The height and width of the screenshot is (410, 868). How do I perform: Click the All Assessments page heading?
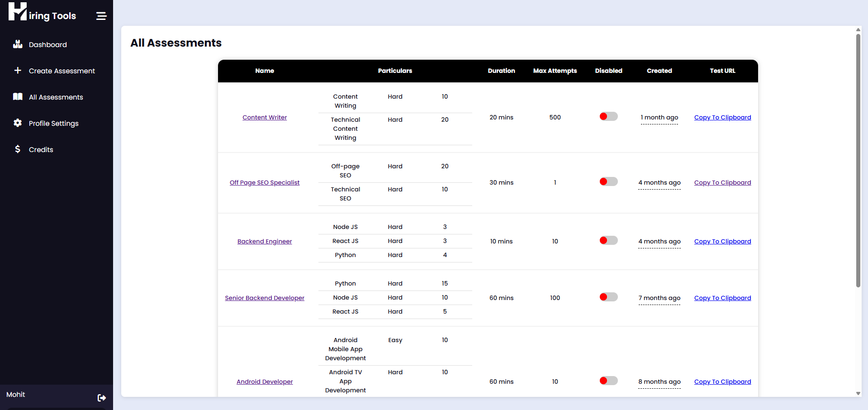(x=176, y=43)
